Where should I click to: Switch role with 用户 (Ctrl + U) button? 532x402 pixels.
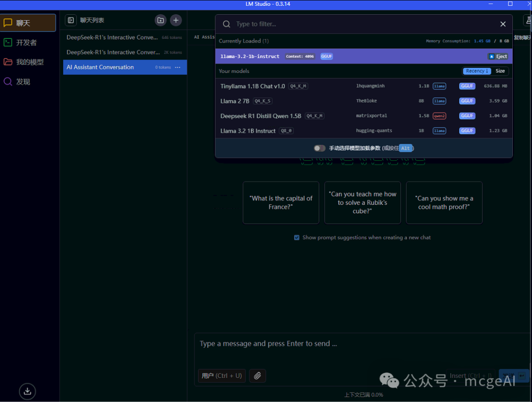point(222,375)
